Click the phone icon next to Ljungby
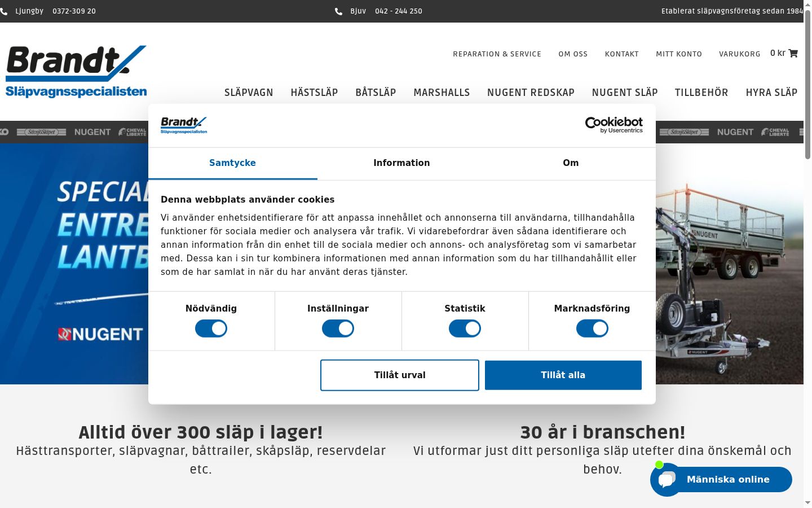The image size is (812, 508). (3, 11)
